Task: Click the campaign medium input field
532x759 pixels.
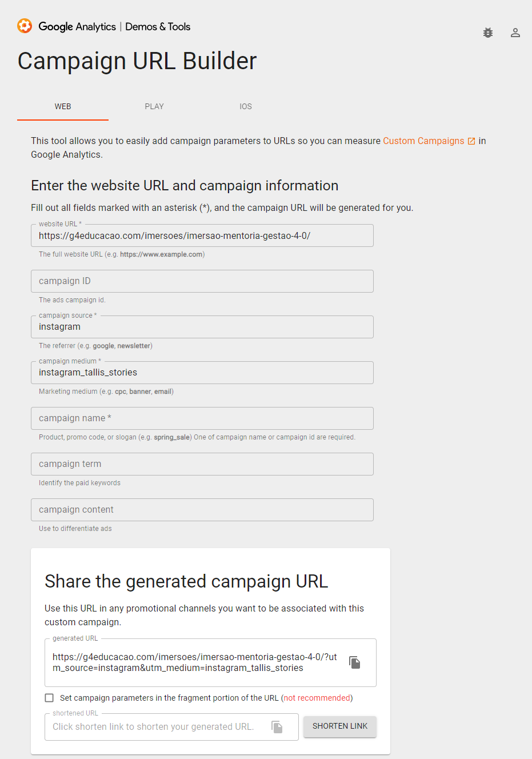Action: pos(202,373)
